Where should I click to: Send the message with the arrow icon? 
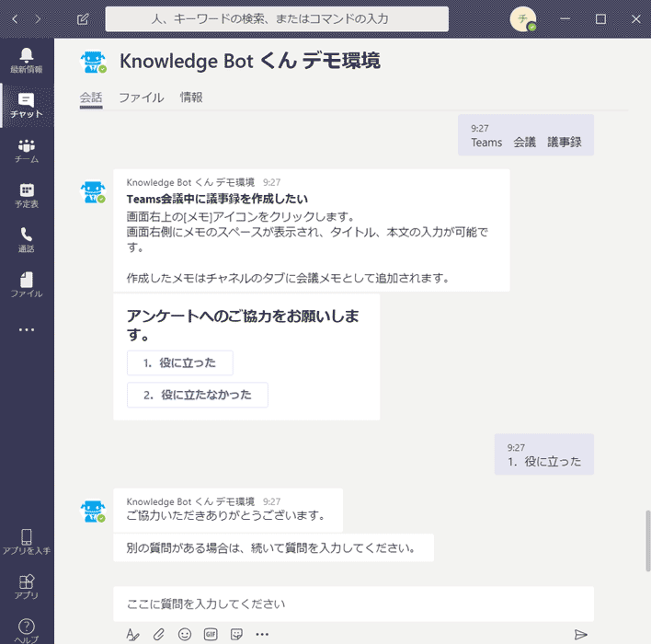tap(580, 635)
